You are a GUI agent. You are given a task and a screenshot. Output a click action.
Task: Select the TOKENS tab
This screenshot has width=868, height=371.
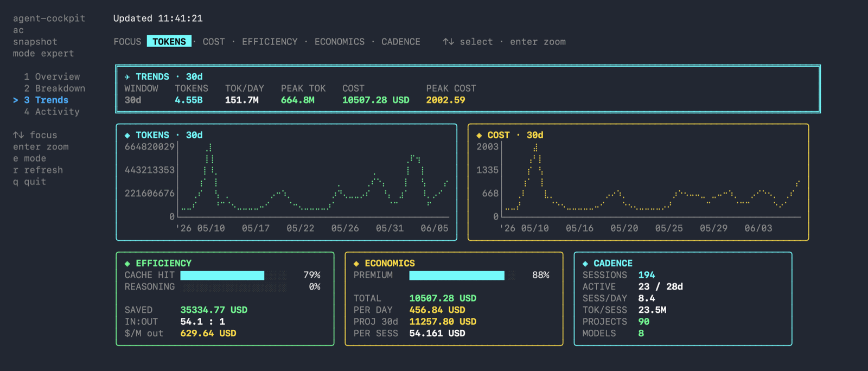point(169,42)
